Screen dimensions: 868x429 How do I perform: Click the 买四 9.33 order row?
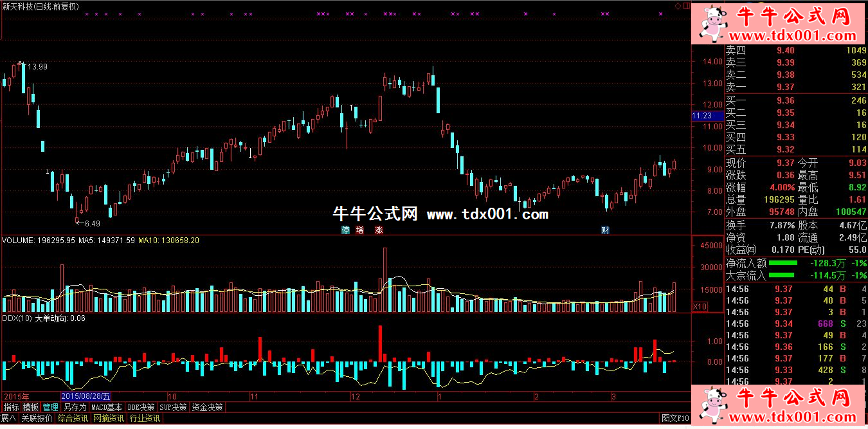(x=796, y=137)
